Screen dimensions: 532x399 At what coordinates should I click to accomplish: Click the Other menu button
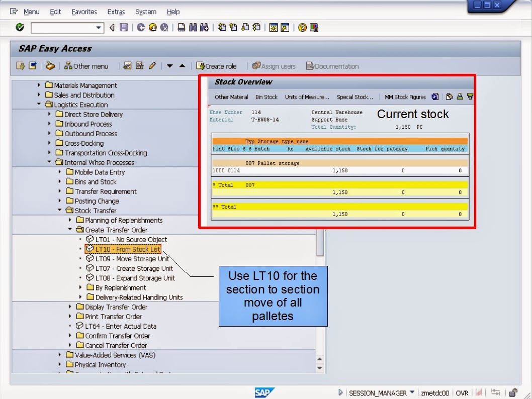coord(86,66)
